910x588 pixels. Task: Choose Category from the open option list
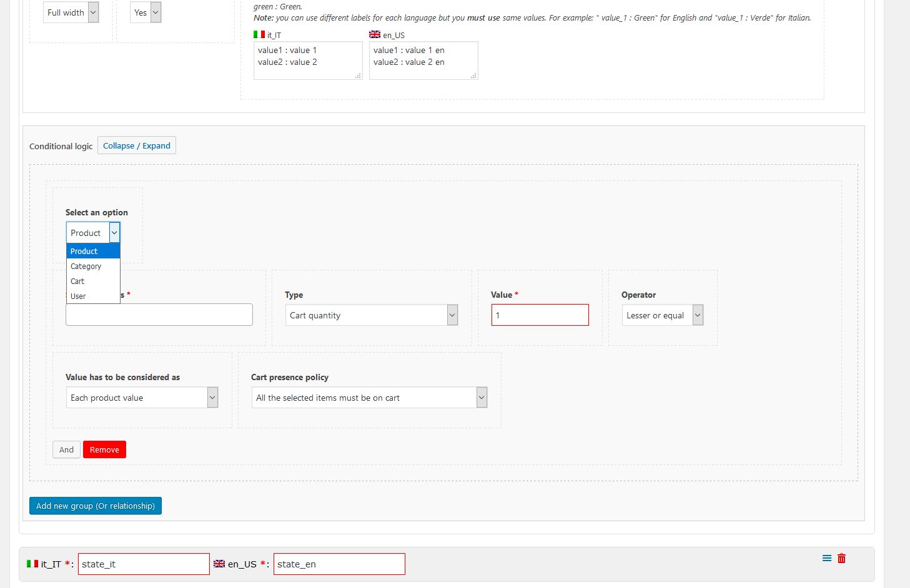(x=86, y=267)
